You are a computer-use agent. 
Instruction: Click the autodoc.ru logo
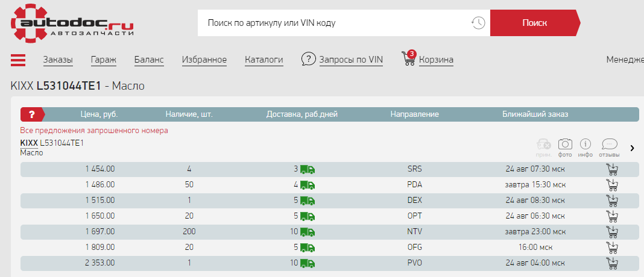[72, 23]
